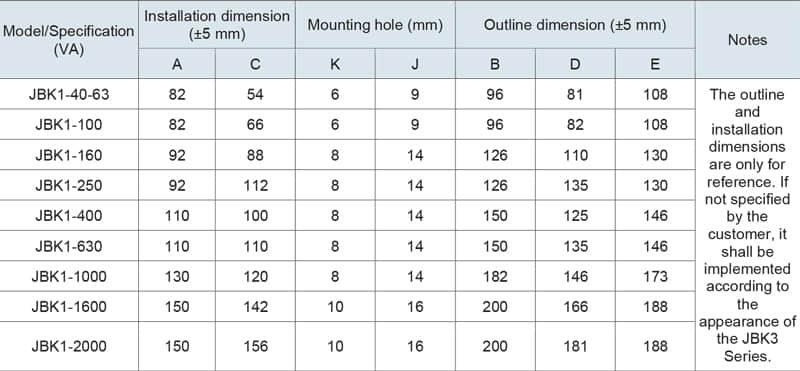The height and width of the screenshot is (371, 800).
Task: Click the JBK1-100 model row label
Action: coord(69,125)
